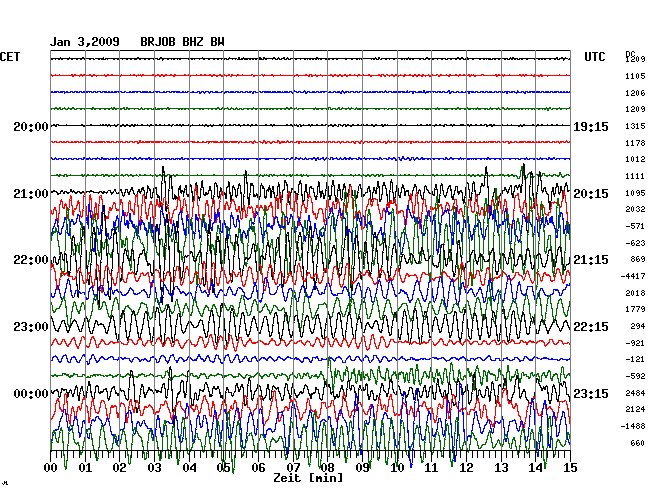Click minute-axis tick label '08'
650x494 pixels.
click(328, 468)
